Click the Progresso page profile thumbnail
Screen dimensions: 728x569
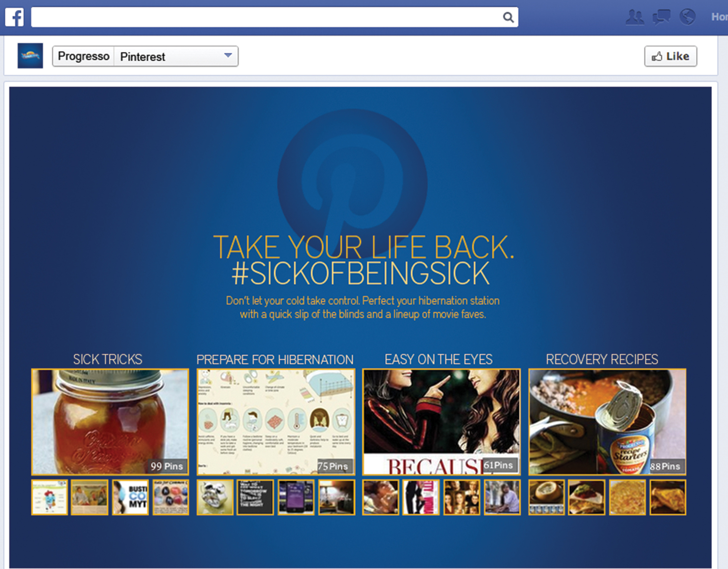click(30, 55)
